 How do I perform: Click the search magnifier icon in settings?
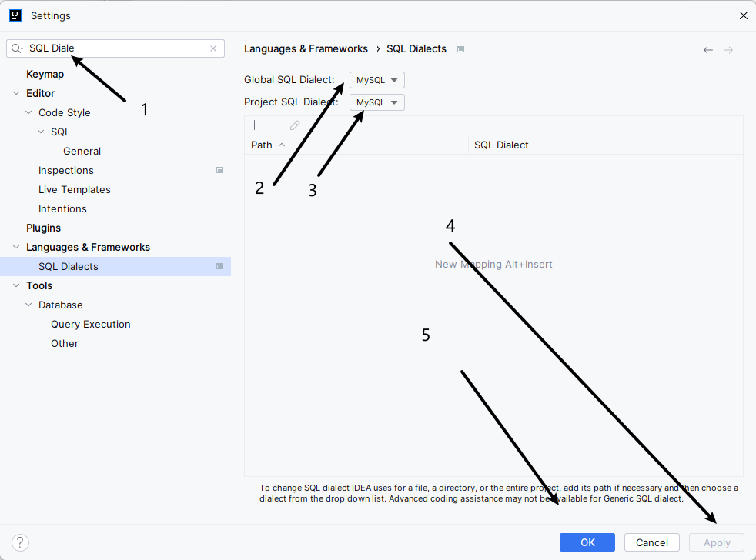coord(17,48)
